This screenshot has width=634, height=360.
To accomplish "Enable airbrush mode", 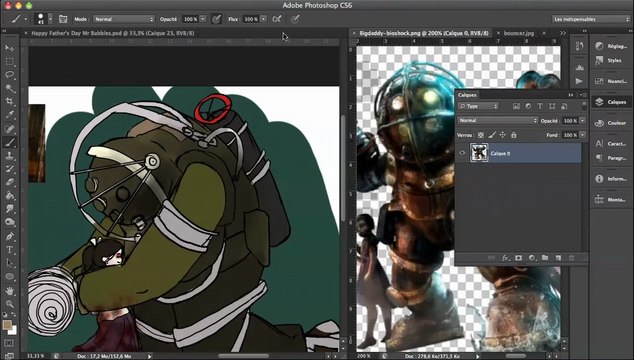I will point(277,19).
